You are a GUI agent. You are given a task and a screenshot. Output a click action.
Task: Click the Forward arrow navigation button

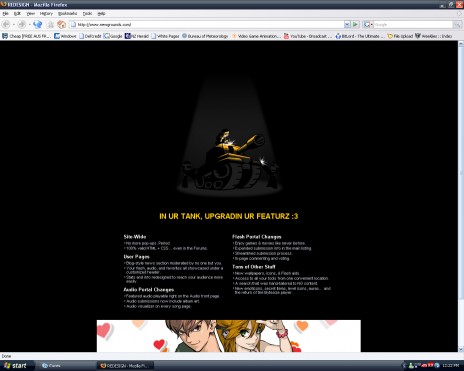22,24
